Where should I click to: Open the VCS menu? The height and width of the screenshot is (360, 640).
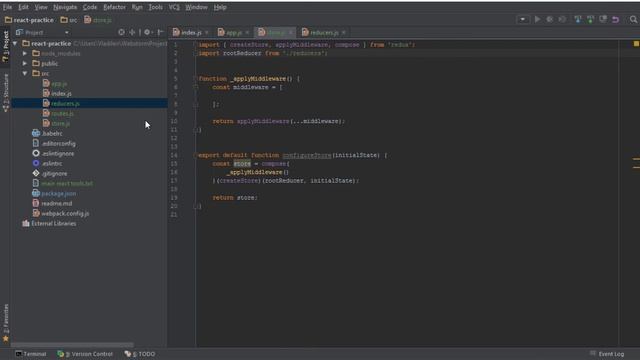coord(174,7)
